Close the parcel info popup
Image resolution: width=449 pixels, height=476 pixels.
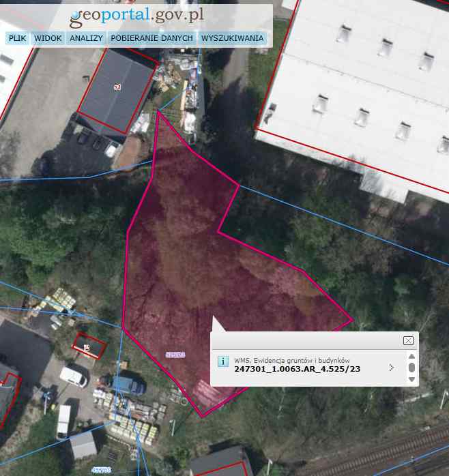click(x=408, y=340)
